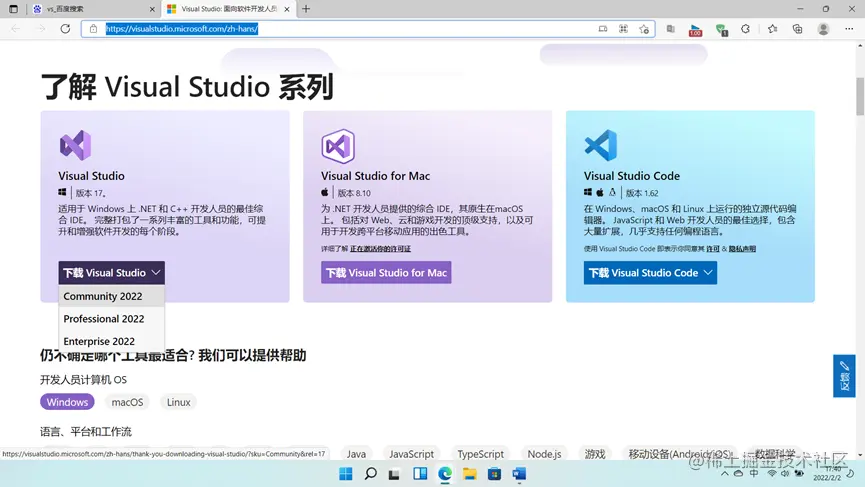Open the 许可 license link
The height and width of the screenshot is (487, 865).
pos(713,249)
